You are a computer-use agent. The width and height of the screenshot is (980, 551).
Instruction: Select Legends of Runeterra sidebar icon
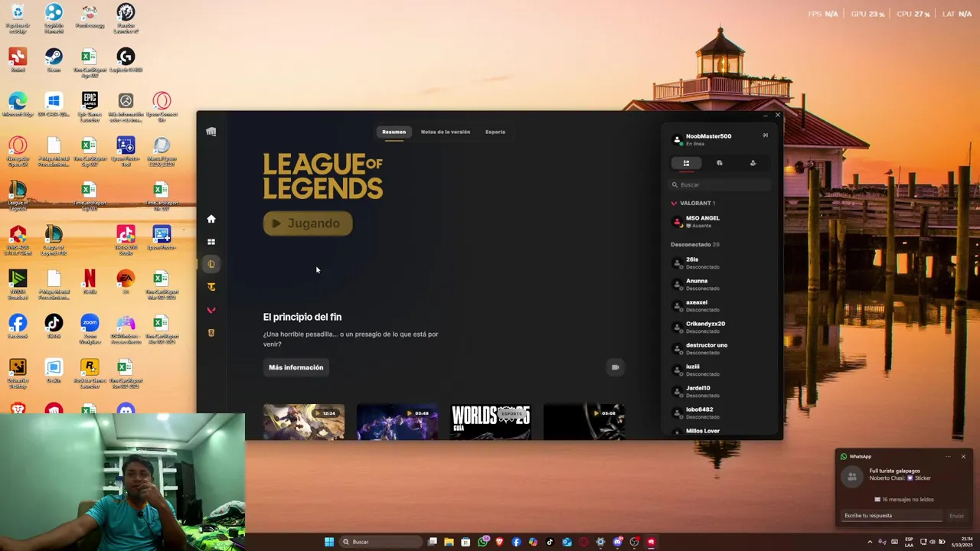click(x=211, y=333)
